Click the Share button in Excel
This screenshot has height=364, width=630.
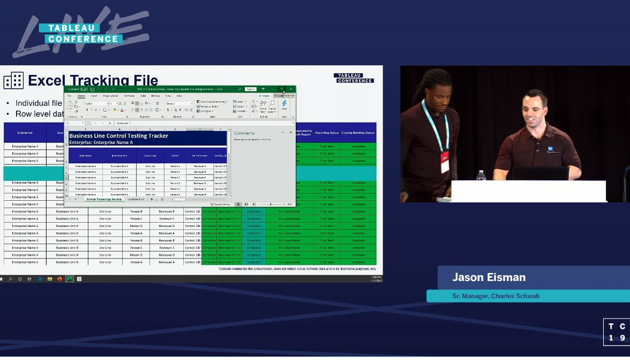coord(265,96)
